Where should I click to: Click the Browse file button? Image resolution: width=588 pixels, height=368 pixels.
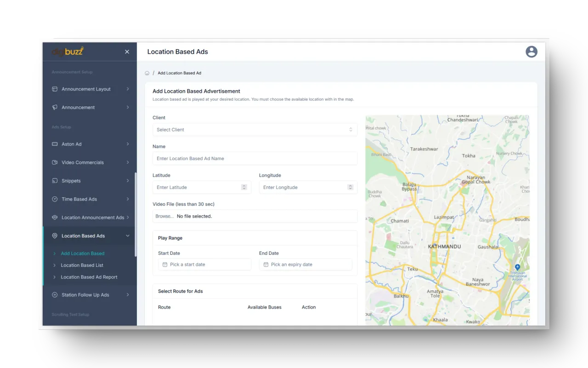pyautogui.click(x=164, y=216)
